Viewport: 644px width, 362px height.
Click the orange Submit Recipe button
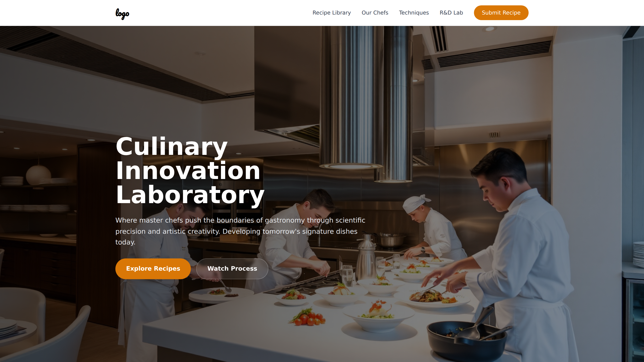[501, 13]
